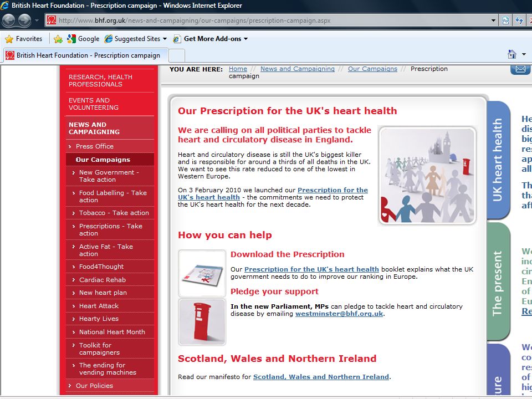The width and height of the screenshot is (532, 399).
Task: Click the browser Back arrow button
Action: pyautogui.click(x=8, y=21)
